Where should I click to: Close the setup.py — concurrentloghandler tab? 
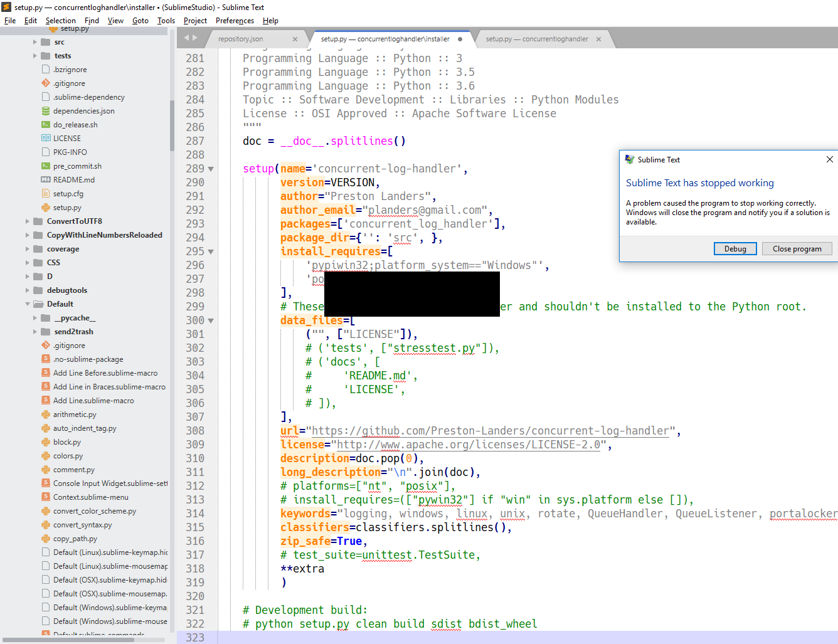pos(599,39)
